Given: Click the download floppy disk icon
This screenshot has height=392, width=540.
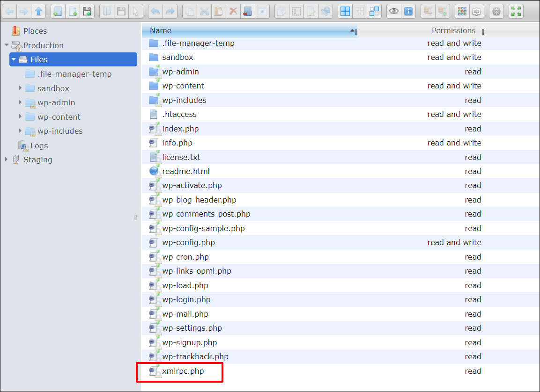Looking at the screenshot, I should (121, 12).
